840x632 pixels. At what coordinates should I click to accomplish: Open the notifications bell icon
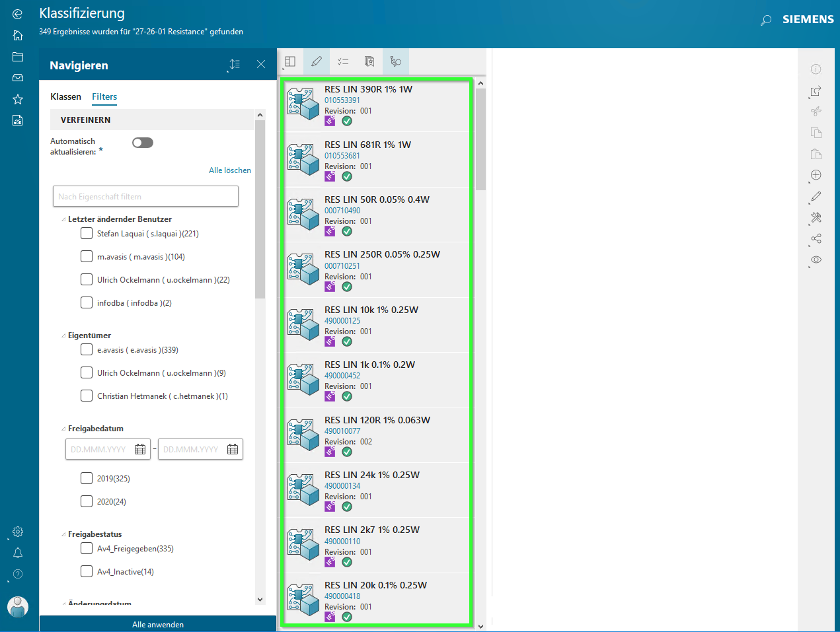pos(18,553)
